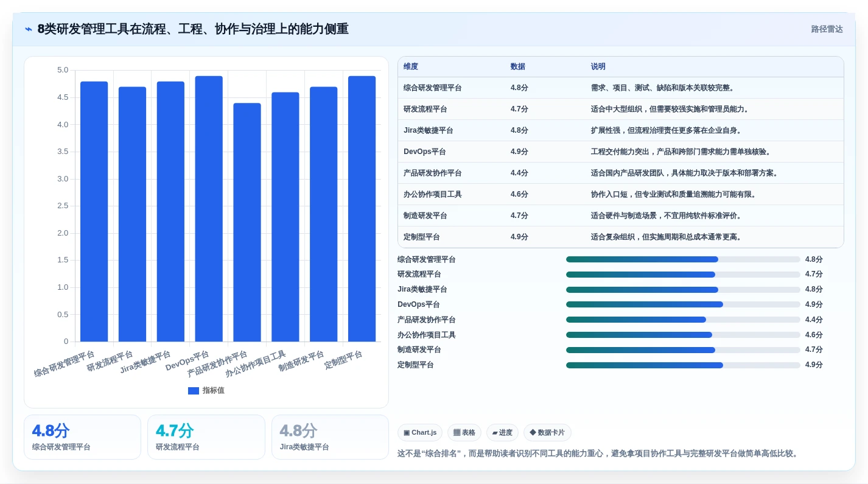868x484 pixels.
Task: Select the Chart.js tag chip
Action: (420, 433)
